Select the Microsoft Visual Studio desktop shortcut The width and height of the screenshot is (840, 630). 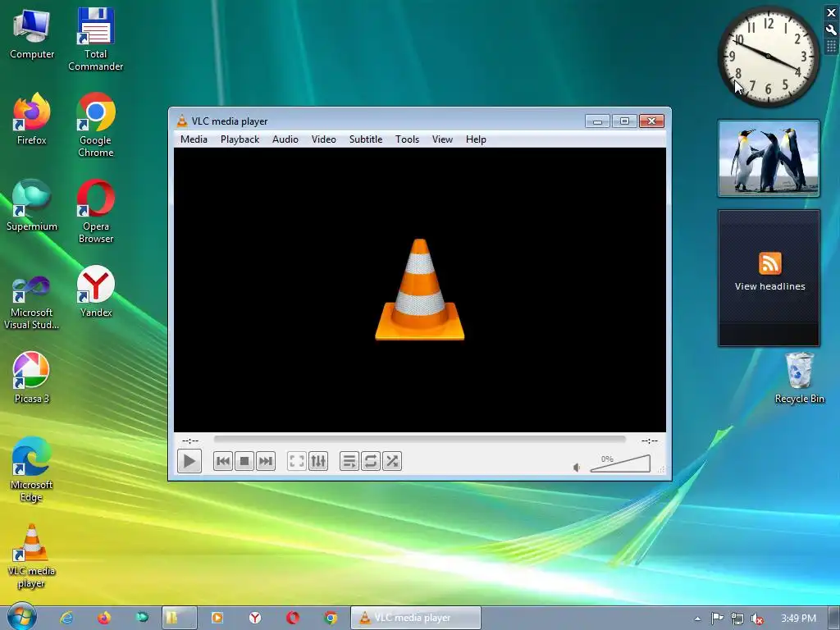pos(32,303)
